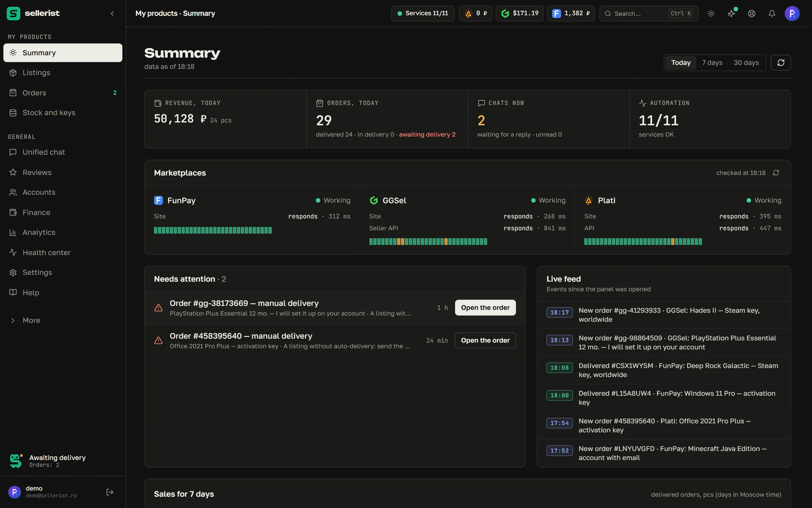This screenshot has width=812, height=508.
Task: Open the order for #gg-38173669
Action: pos(485,307)
